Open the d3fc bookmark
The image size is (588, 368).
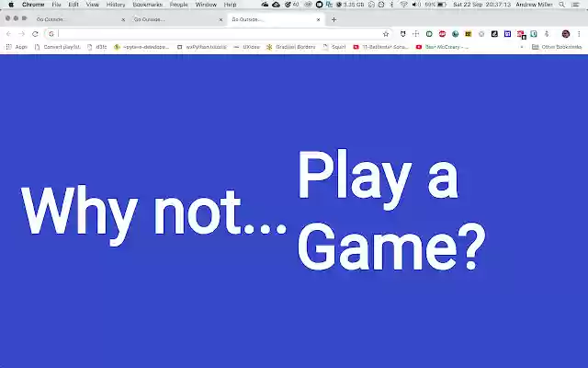[97, 47]
